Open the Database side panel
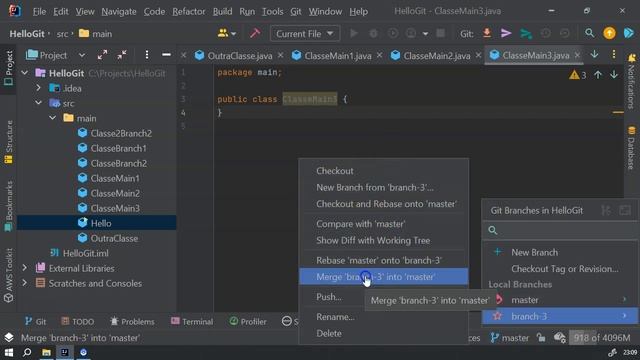The image size is (640, 360). pyautogui.click(x=631, y=148)
